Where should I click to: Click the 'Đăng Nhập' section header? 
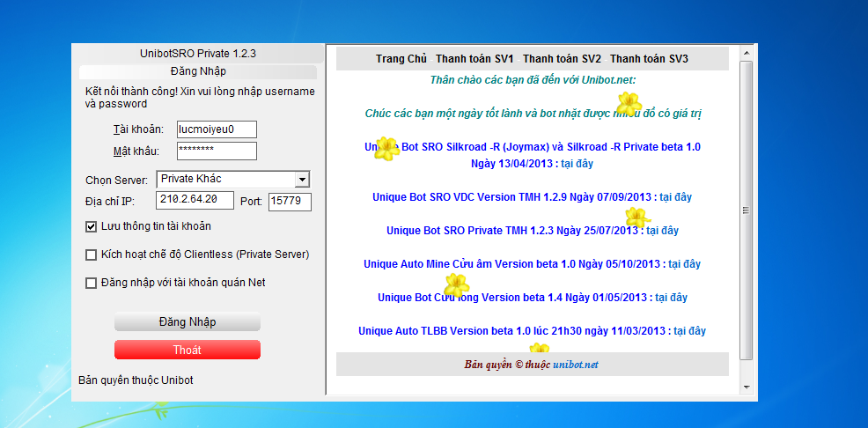197,71
